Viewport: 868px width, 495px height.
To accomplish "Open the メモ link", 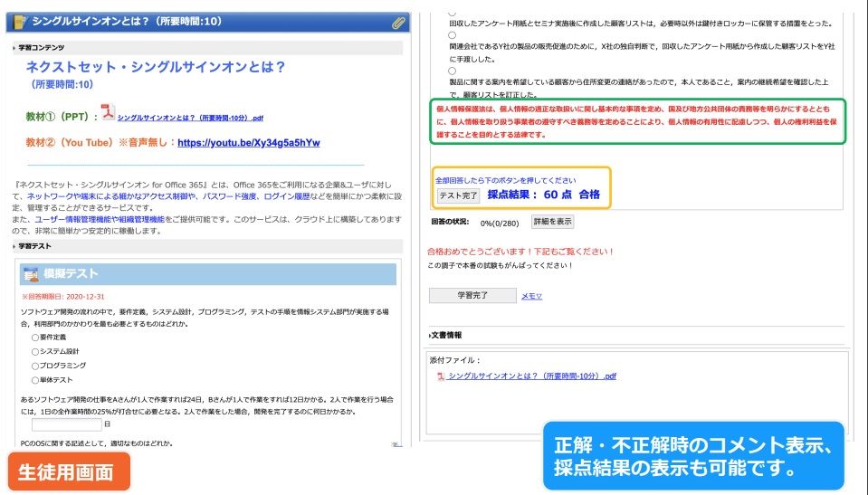I will (531, 296).
